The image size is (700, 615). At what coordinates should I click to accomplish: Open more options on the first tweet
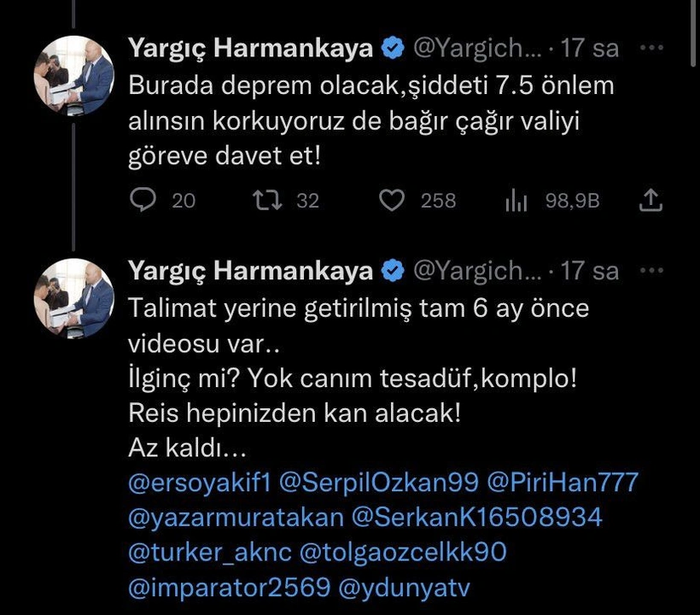click(651, 47)
